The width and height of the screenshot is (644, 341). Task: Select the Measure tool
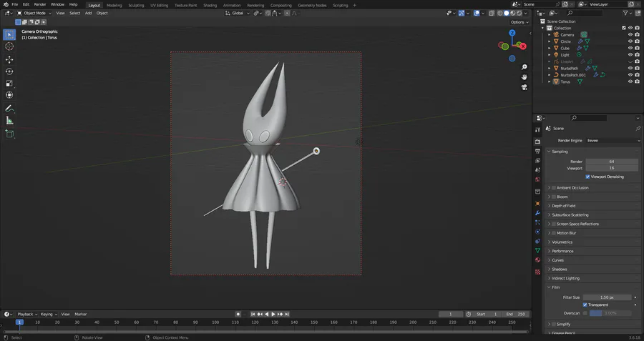[x=9, y=120]
